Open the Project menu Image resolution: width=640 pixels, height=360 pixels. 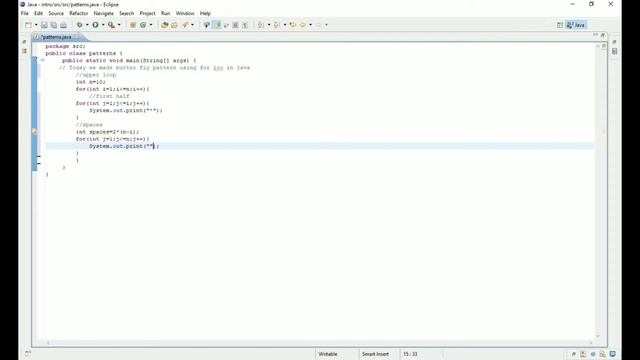pos(147,13)
